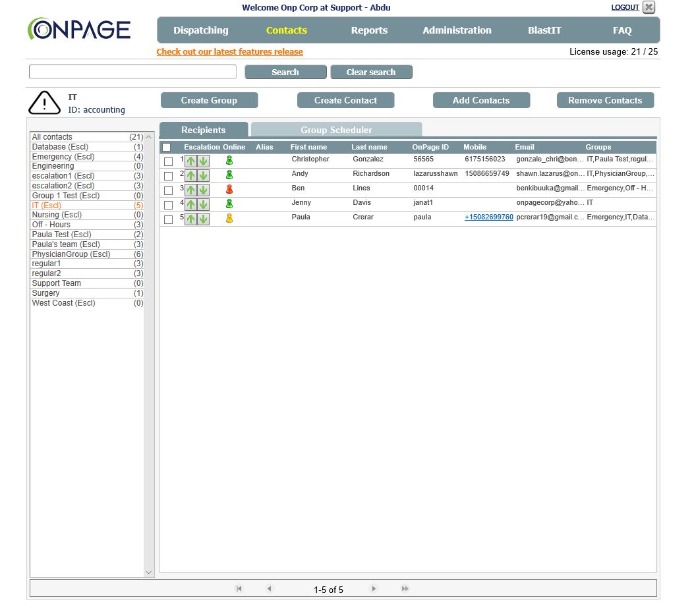This screenshot has height=616, width=694.
Task: Move Andy Richardson down in escalation order
Action: click(x=203, y=176)
